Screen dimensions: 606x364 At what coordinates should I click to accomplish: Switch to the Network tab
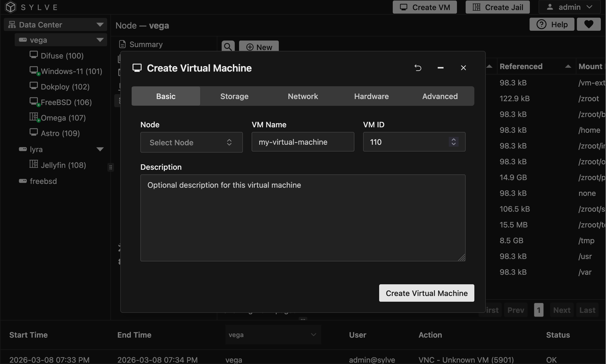click(x=303, y=96)
